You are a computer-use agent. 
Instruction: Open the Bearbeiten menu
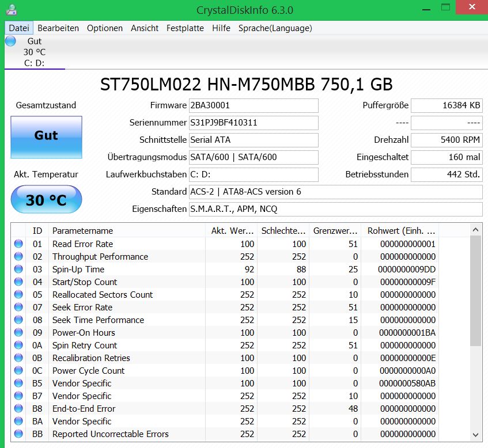58,28
